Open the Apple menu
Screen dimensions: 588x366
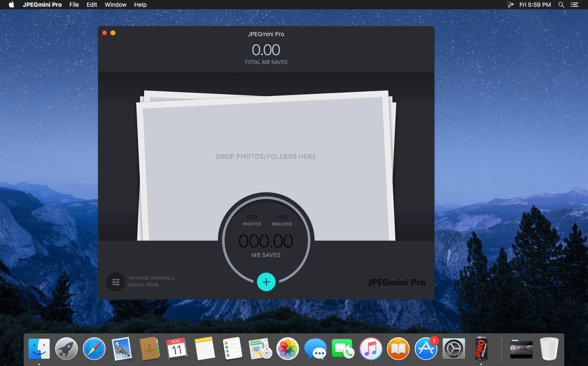(12, 5)
